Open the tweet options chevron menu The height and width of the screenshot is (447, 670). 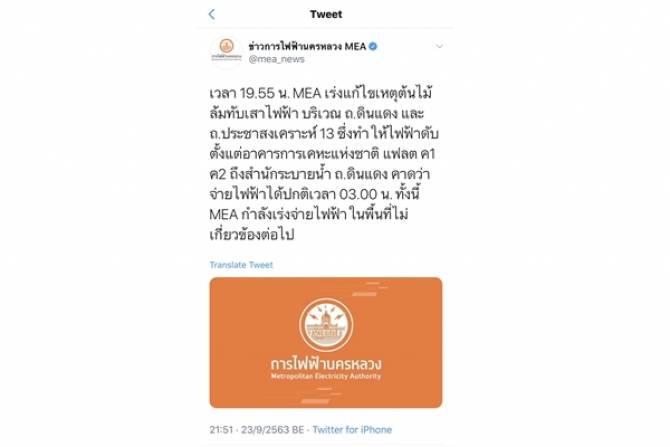(x=439, y=46)
